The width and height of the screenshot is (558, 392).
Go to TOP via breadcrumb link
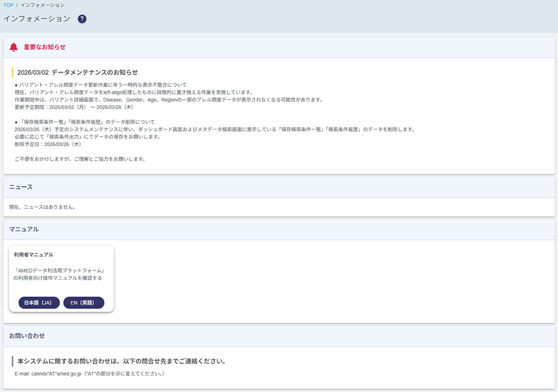(8, 5)
